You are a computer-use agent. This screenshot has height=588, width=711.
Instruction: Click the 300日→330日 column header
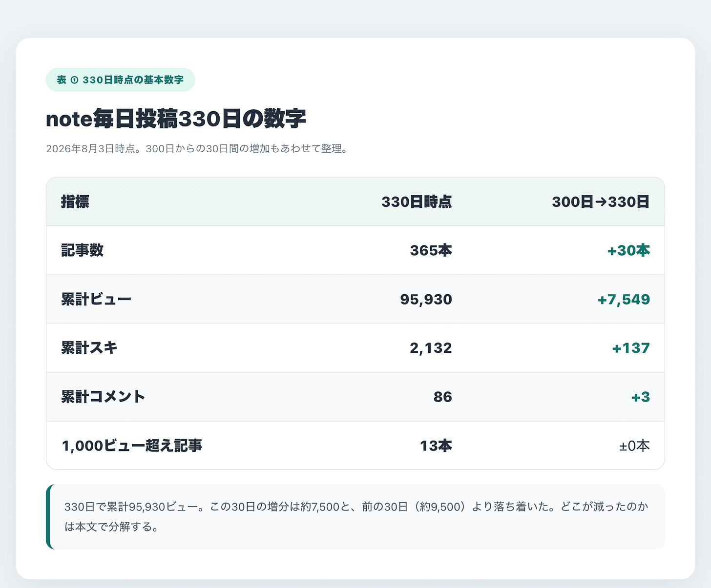[601, 202]
